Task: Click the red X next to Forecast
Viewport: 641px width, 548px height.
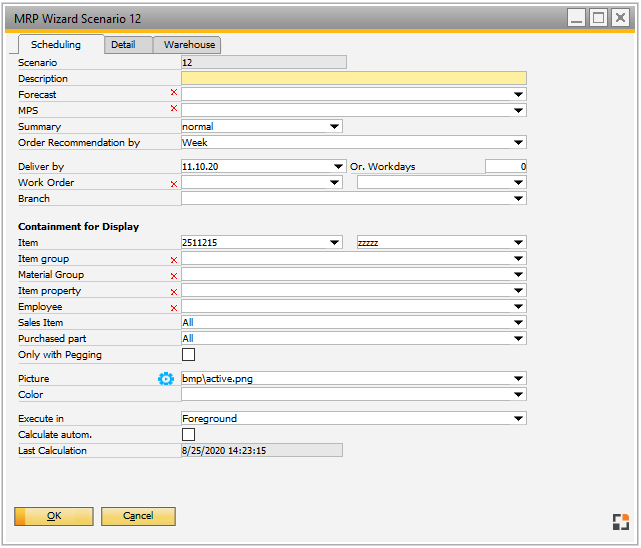Action: pyautogui.click(x=173, y=94)
